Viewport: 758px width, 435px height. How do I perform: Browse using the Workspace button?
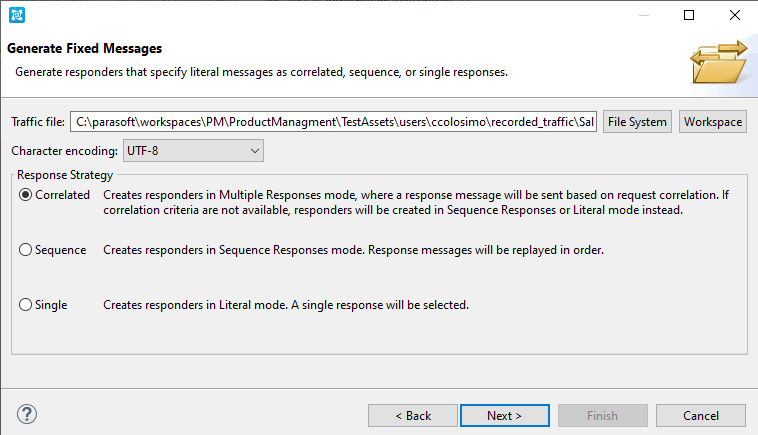click(x=713, y=122)
